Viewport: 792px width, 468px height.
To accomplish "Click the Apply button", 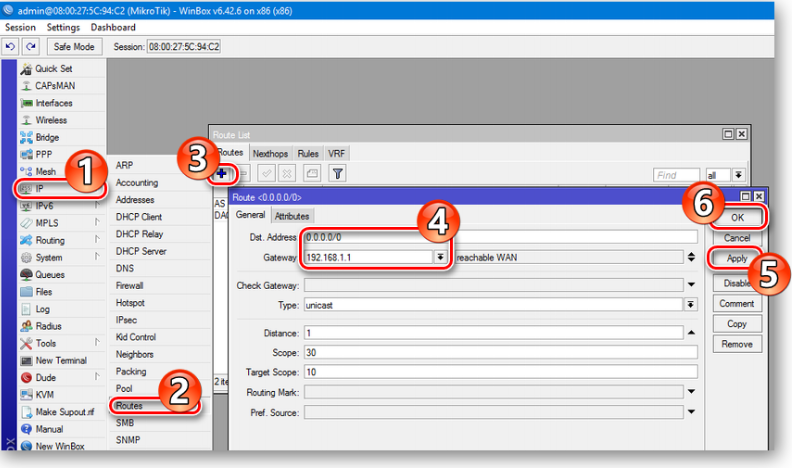I will click(x=737, y=258).
